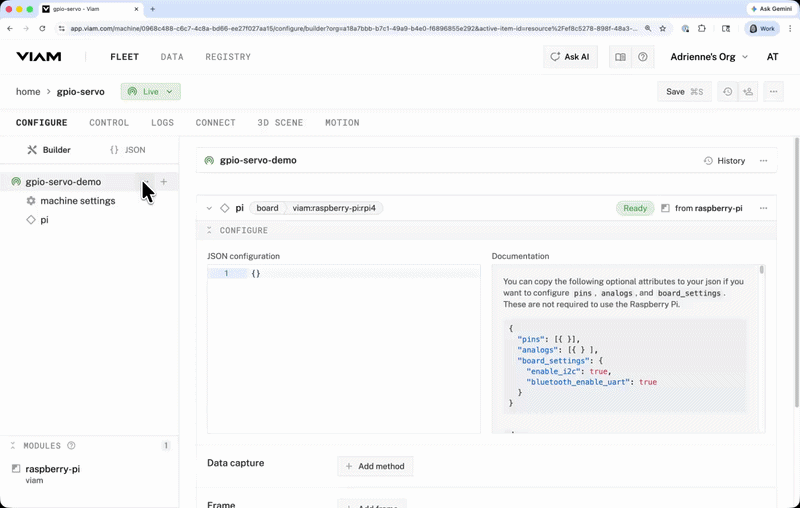This screenshot has height=508, width=800.
Task: Open the browser extensions puzzle icon
Action: tap(702, 29)
